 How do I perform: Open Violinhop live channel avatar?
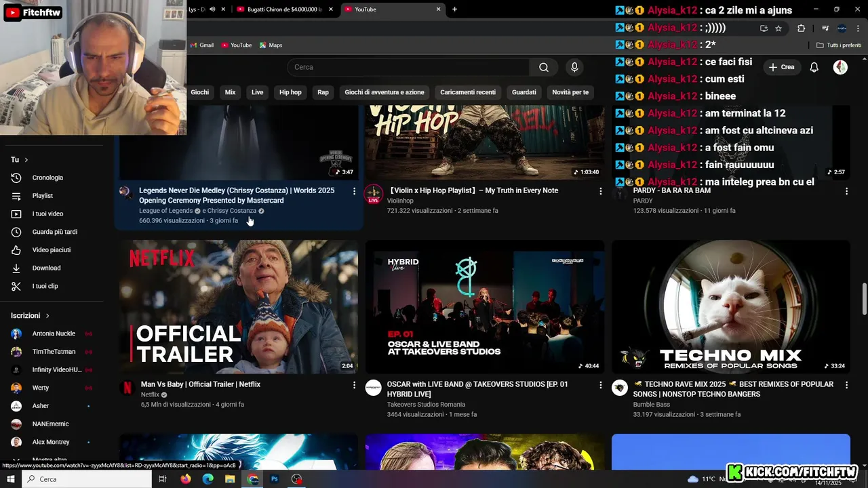pos(373,194)
